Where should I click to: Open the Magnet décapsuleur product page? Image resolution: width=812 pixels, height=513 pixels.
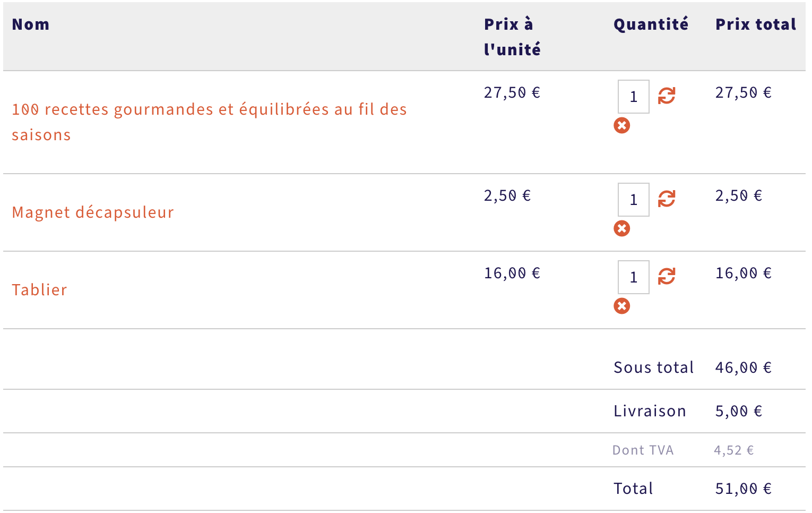coord(93,212)
